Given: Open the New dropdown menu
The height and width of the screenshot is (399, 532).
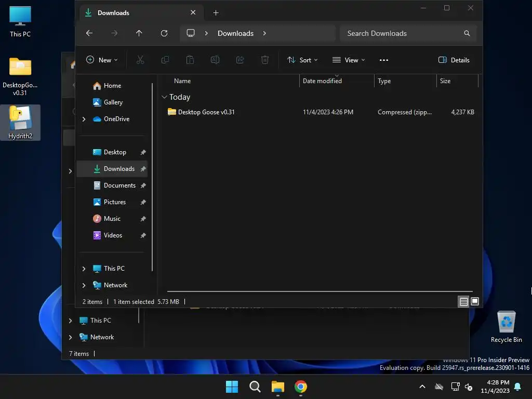Looking at the screenshot, I should (x=102, y=60).
